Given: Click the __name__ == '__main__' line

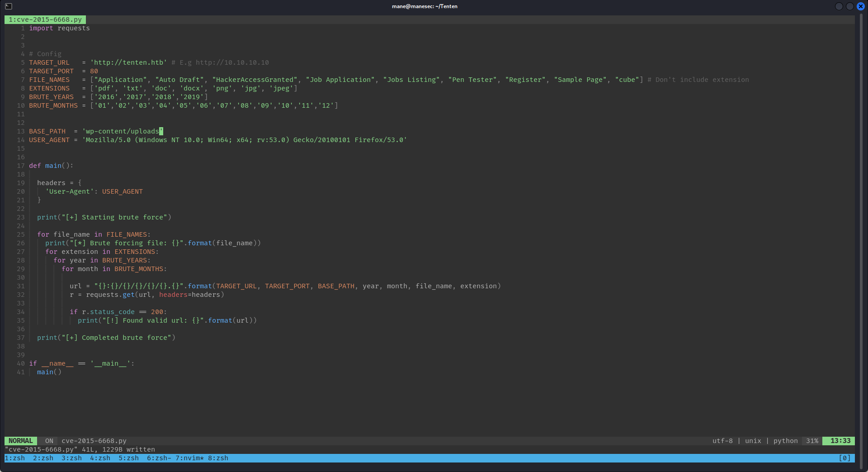Looking at the screenshot, I should (82, 363).
